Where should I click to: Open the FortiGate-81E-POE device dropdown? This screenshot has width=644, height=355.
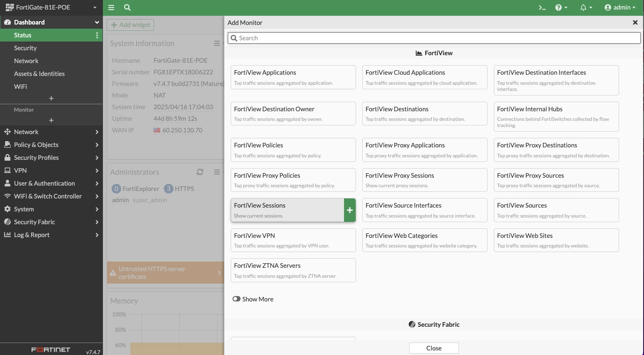51,7
